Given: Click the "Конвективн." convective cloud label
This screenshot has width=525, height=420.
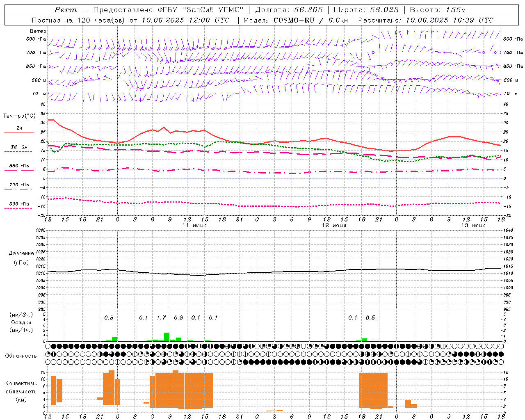Looking at the screenshot, I should pyautogui.click(x=21, y=383).
